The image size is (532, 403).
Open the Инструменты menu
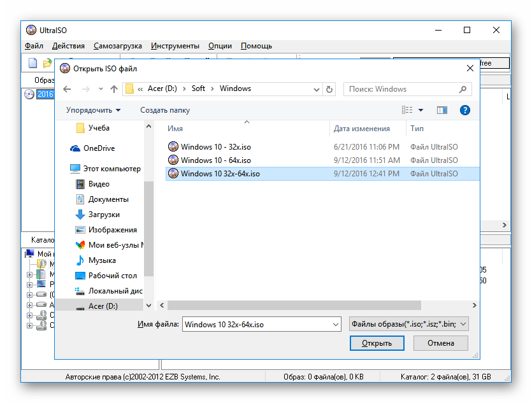(175, 46)
